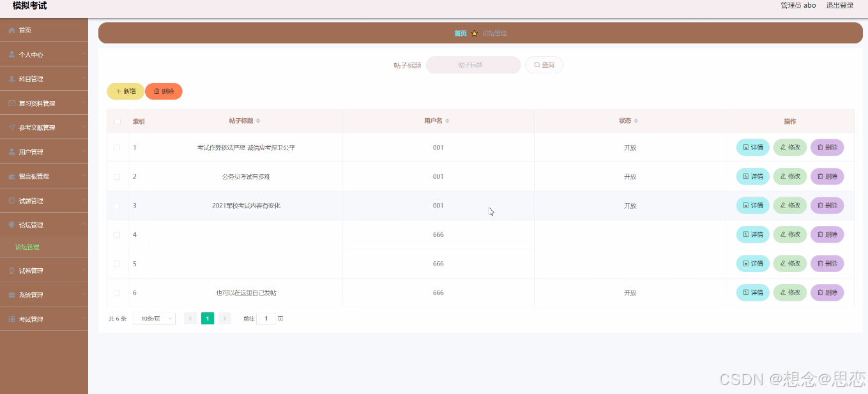868x394 pixels.
Task: Sort by 用户名 using its sort arrows
Action: pyautogui.click(x=447, y=121)
